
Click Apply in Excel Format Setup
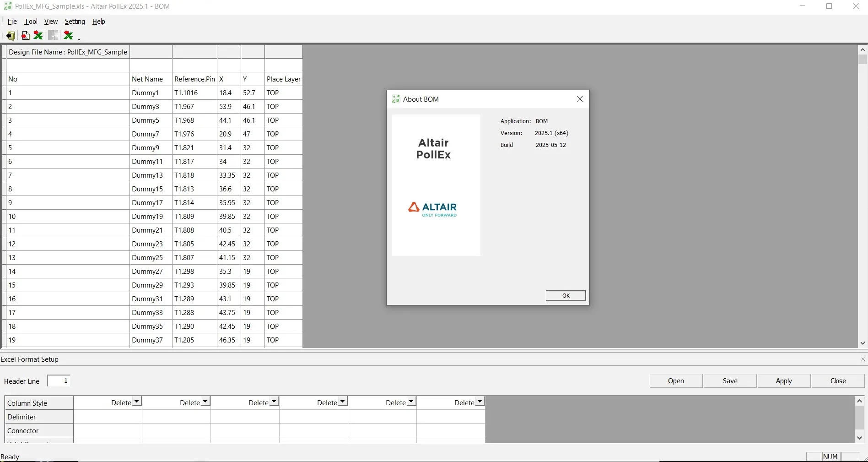click(x=784, y=381)
